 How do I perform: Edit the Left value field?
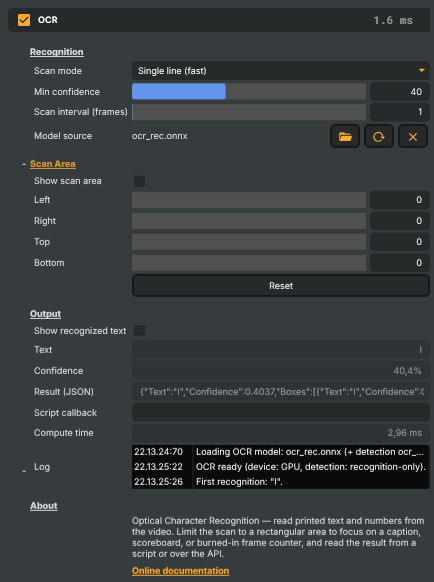pyautogui.click(x=399, y=200)
